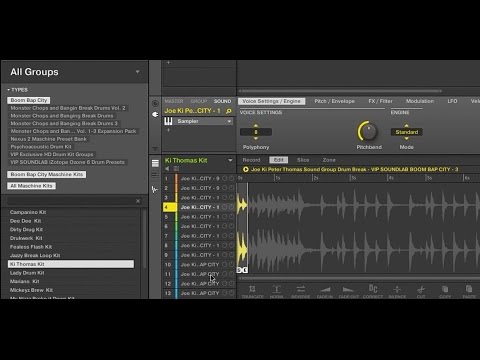Switch to the Pitch / Envelope tab

point(335,101)
